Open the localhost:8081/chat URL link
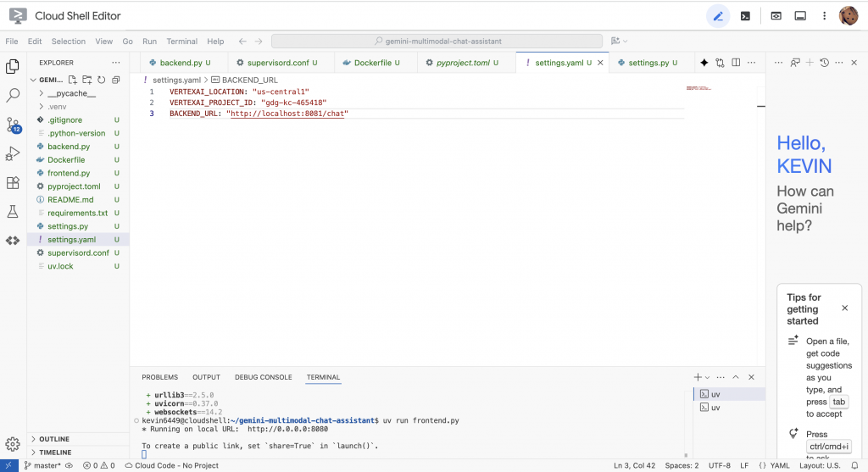 pyautogui.click(x=287, y=114)
